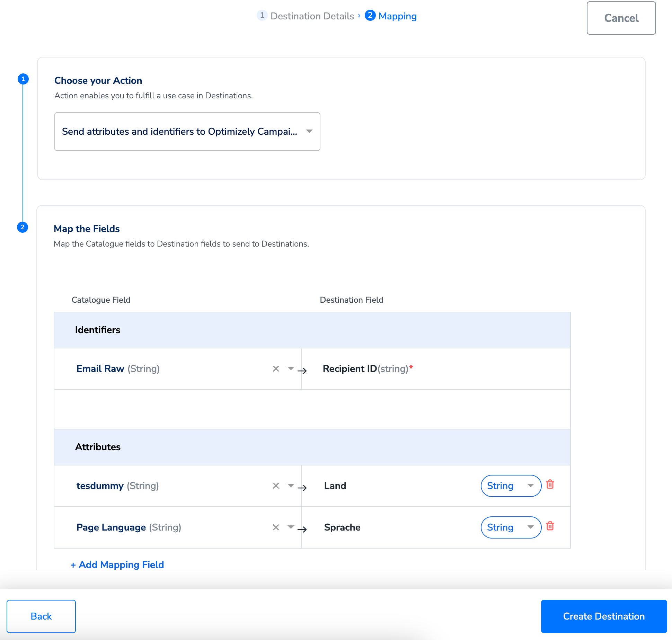The image size is (672, 640).
Task: Click the Mapping step number icon
Action: pyautogui.click(x=370, y=16)
